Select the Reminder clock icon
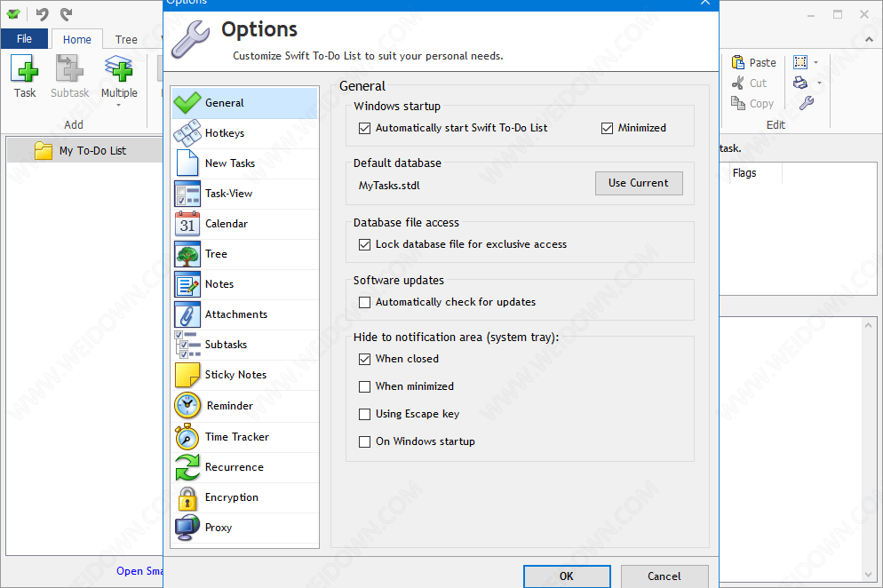This screenshot has width=883, height=588. click(x=187, y=406)
